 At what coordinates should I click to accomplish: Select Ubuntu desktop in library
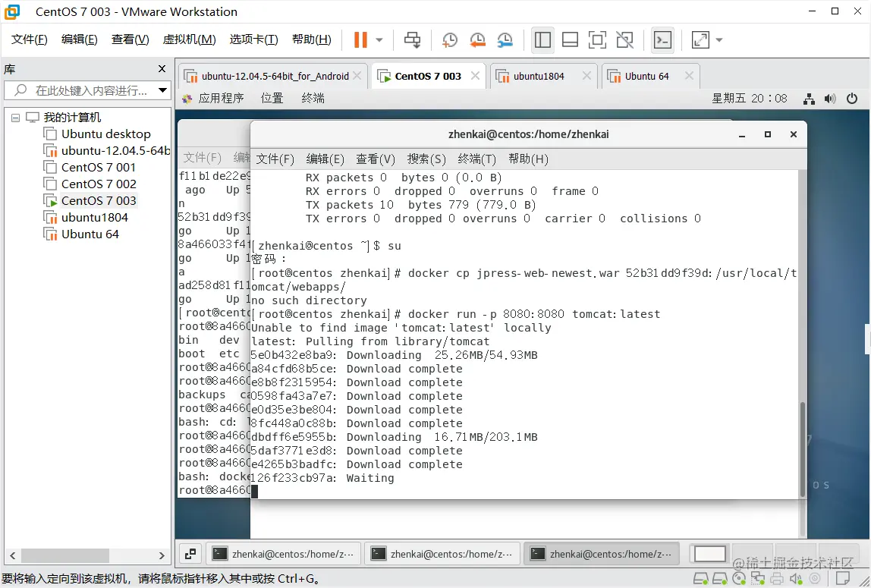click(97, 134)
